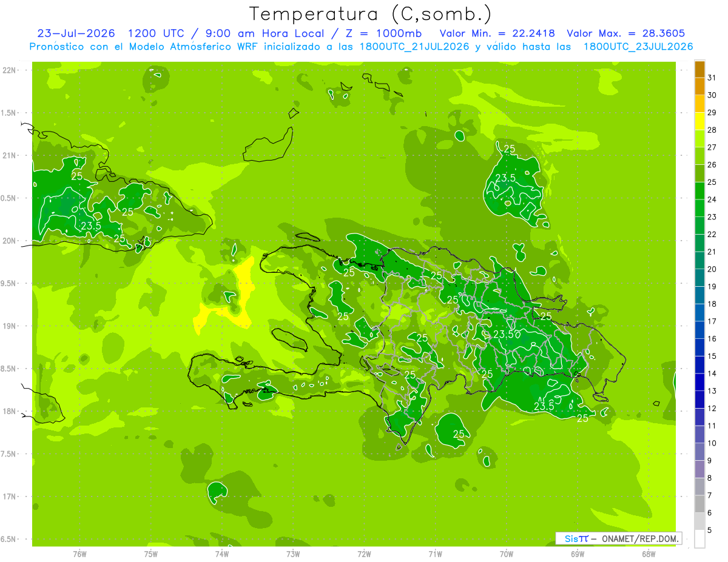
Task: Click the title 'Temperatura (C,somb.)'
Action: tap(371, 14)
